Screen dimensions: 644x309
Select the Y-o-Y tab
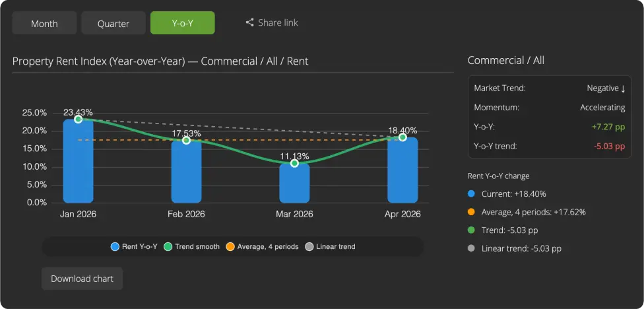(x=182, y=23)
